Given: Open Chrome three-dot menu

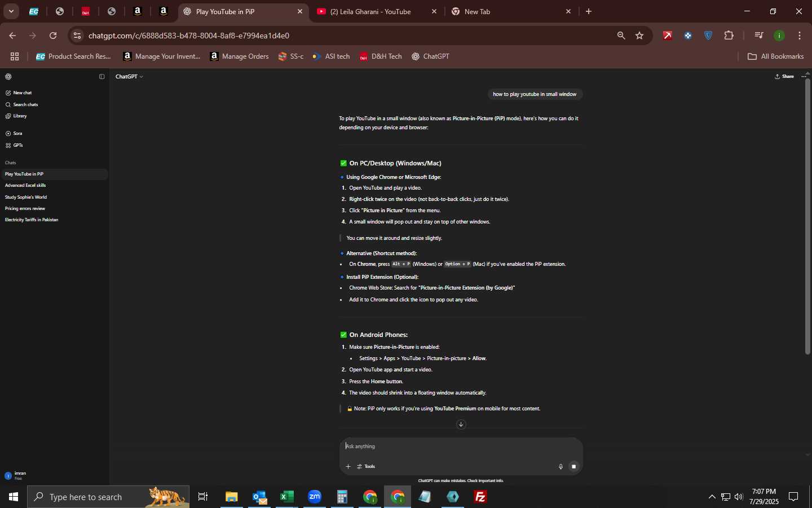Looking at the screenshot, I should tap(800, 36).
